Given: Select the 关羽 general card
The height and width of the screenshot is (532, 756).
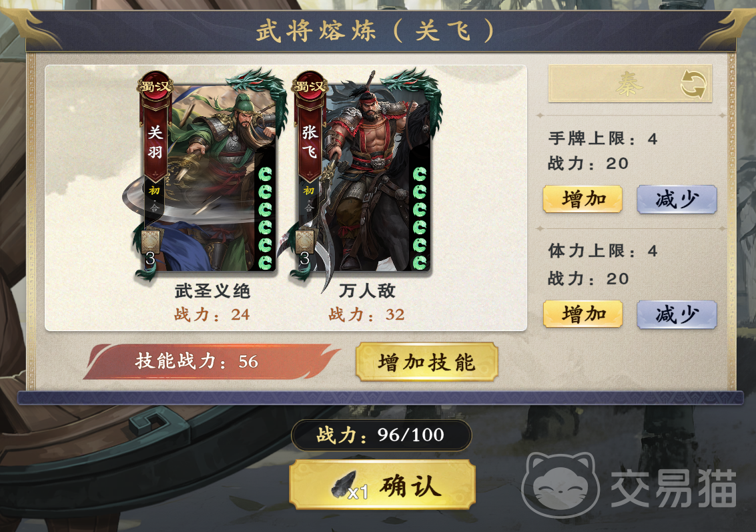Looking at the screenshot, I should 209,175.
